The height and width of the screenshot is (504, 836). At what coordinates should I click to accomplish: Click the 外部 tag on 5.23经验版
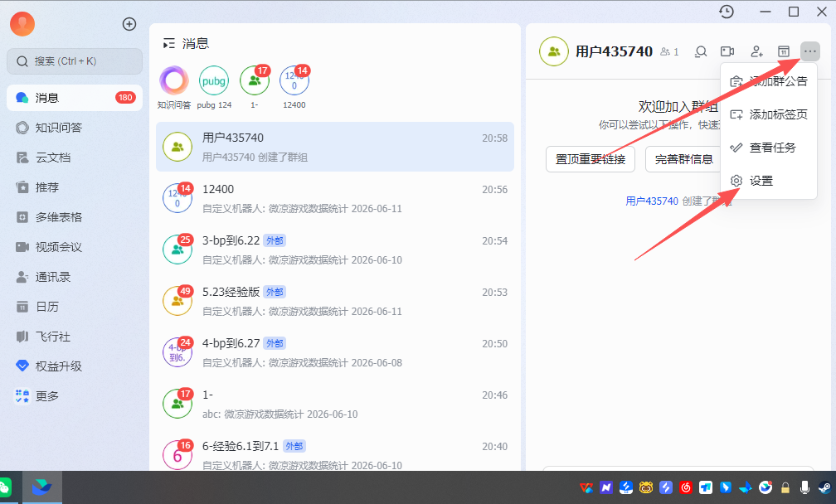(x=275, y=292)
